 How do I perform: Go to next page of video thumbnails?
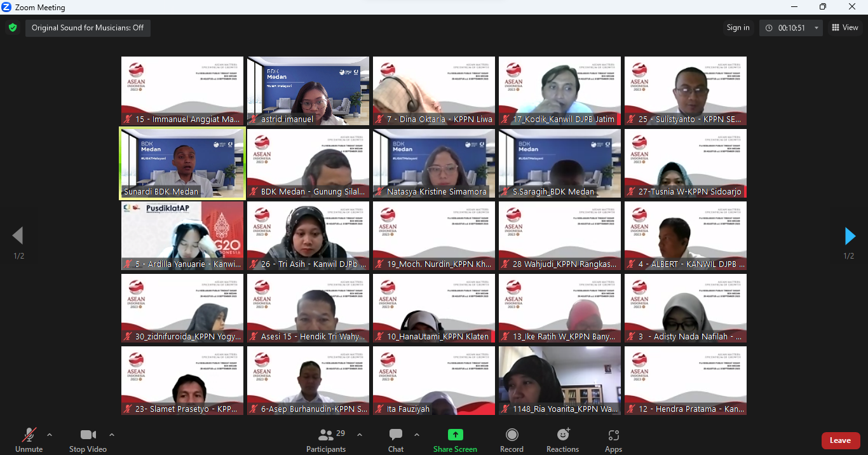pyautogui.click(x=850, y=236)
